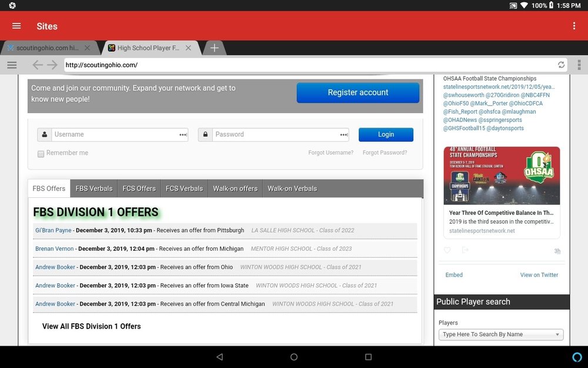The height and width of the screenshot is (368, 588).
Task: Open the red bar overflow menu
Action: point(574,26)
